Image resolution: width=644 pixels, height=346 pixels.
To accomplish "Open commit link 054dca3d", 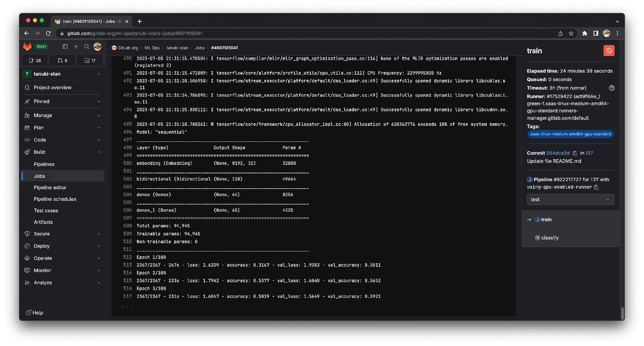I will [x=558, y=153].
